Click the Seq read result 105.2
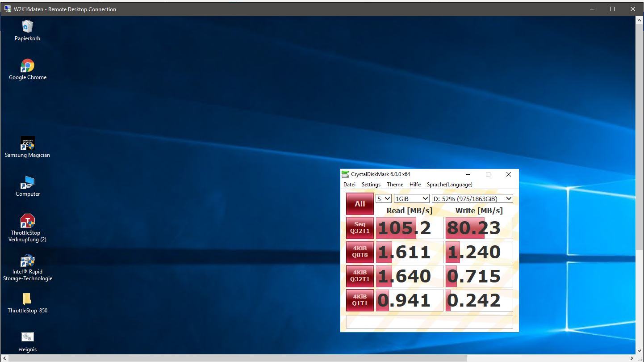644x362 pixels. [410, 228]
